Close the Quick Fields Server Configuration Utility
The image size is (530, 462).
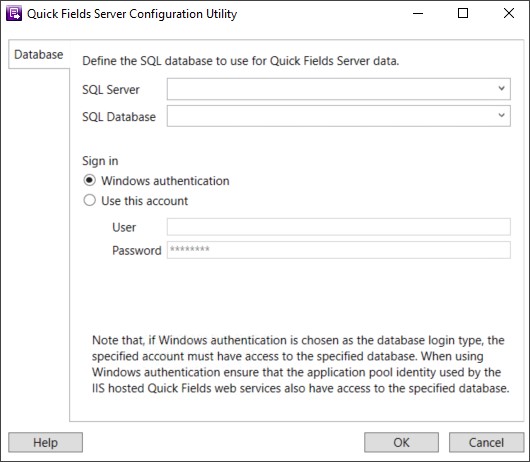[x=509, y=14]
